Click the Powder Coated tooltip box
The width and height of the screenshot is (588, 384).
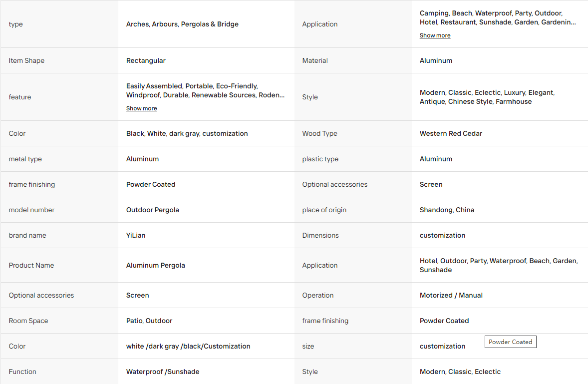click(510, 342)
